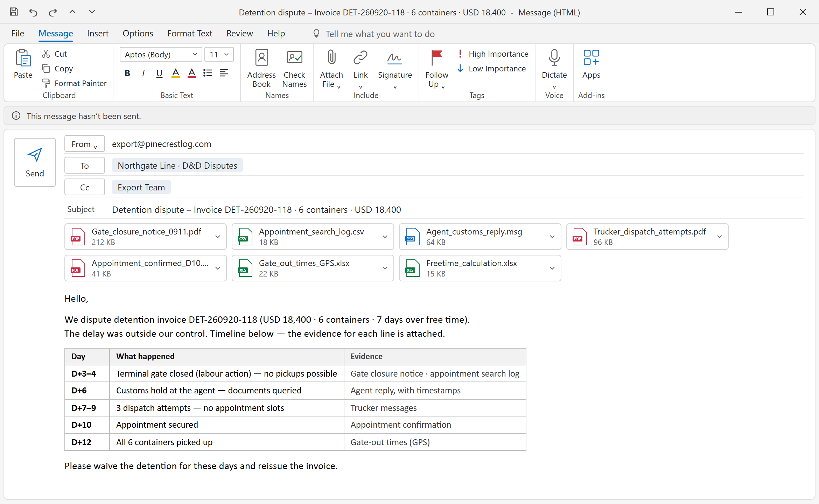
Task: Open the File tab
Action: coord(17,34)
